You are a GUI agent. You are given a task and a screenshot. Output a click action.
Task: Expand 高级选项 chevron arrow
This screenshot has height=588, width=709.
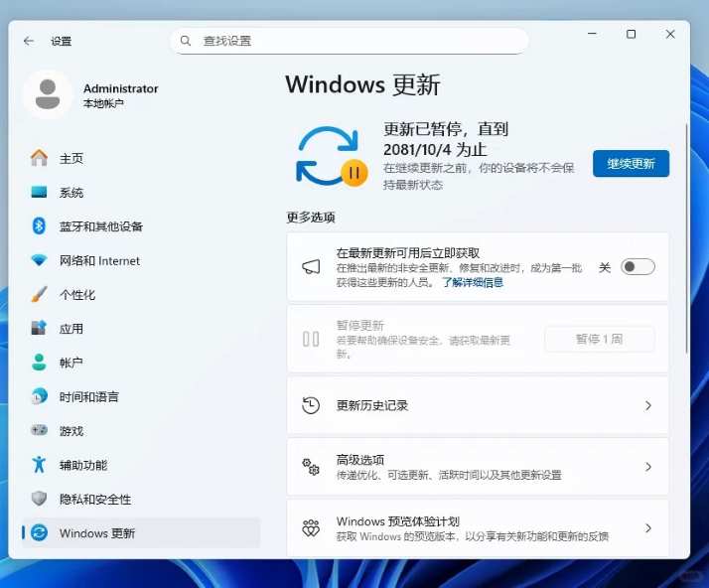click(x=648, y=467)
